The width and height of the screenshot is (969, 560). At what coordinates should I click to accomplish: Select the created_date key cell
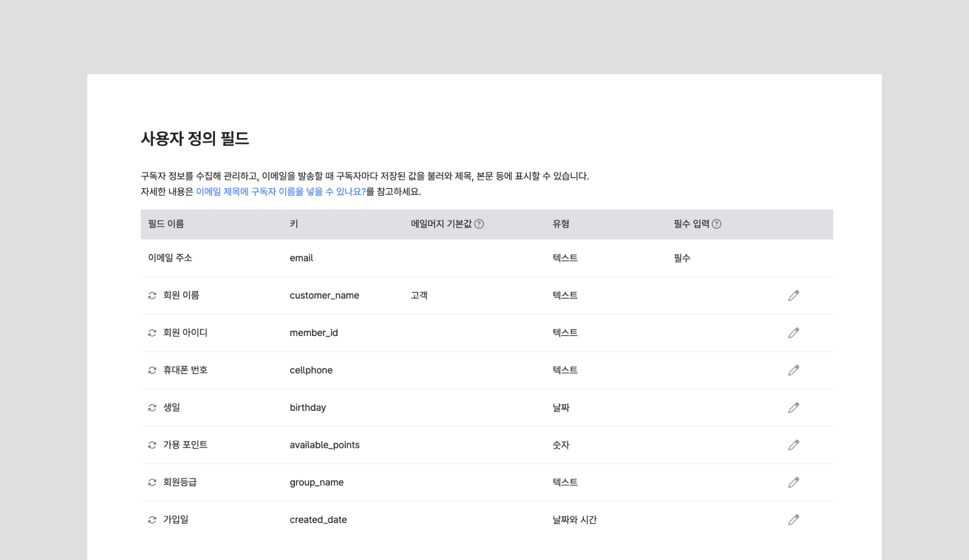tap(318, 520)
